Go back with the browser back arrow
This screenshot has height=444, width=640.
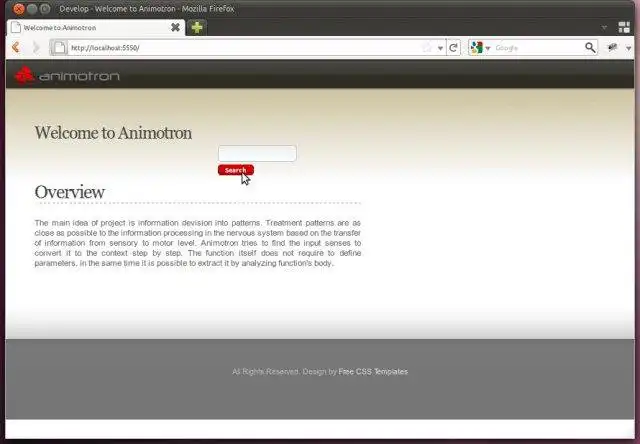[16, 48]
